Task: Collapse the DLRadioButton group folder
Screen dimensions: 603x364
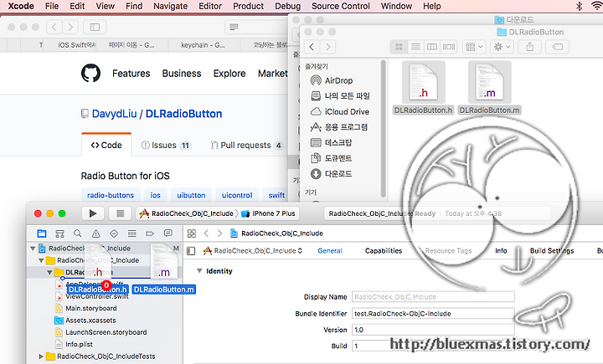Action: (49, 272)
